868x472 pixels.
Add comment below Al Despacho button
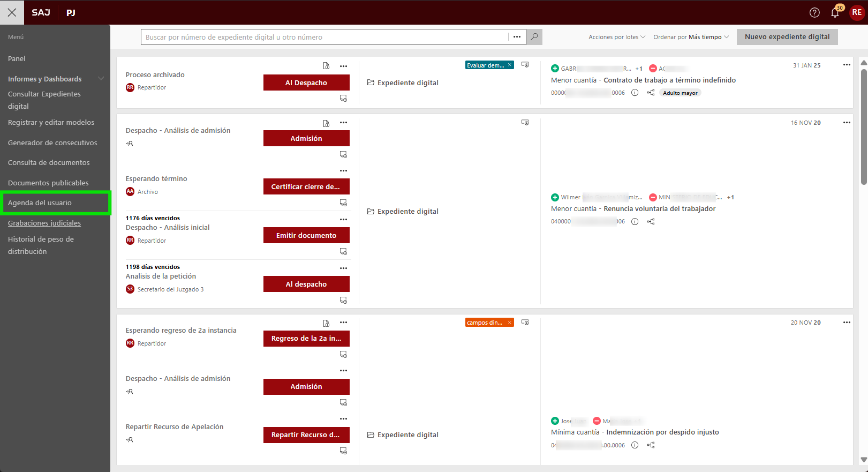(x=343, y=99)
